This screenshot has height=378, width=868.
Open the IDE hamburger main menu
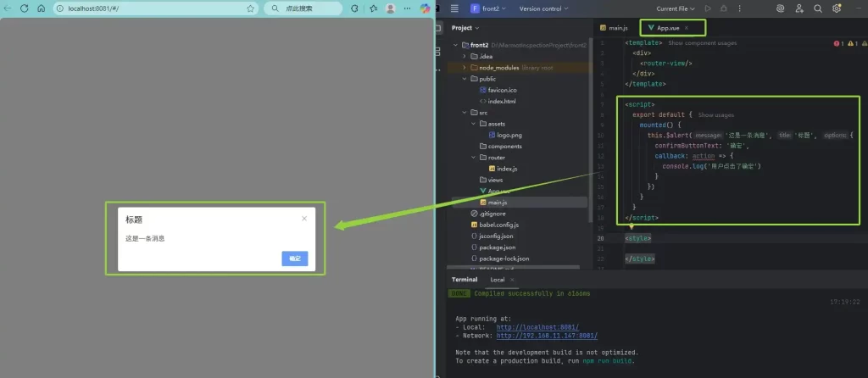pyautogui.click(x=455, y=8)
